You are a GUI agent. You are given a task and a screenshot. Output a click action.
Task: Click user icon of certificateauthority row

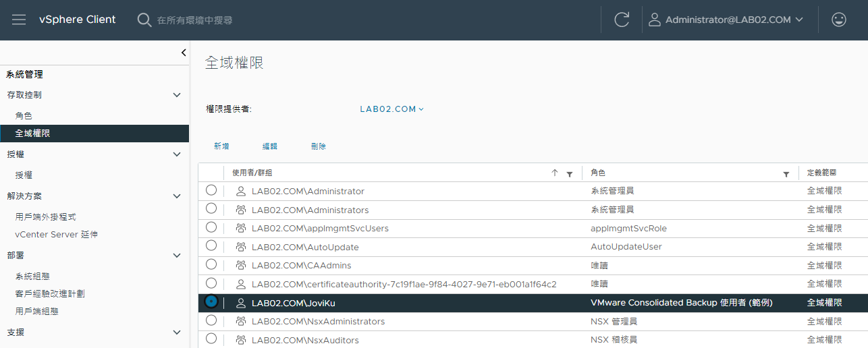tap(240, 284)
